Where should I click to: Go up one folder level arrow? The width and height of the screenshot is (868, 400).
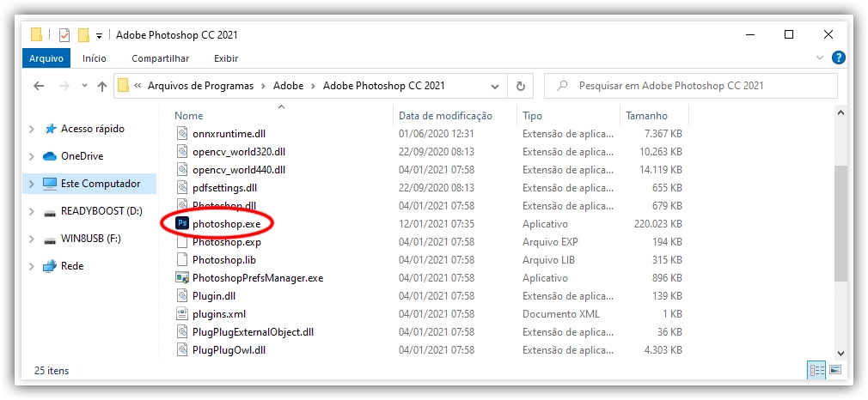(102, 86)
